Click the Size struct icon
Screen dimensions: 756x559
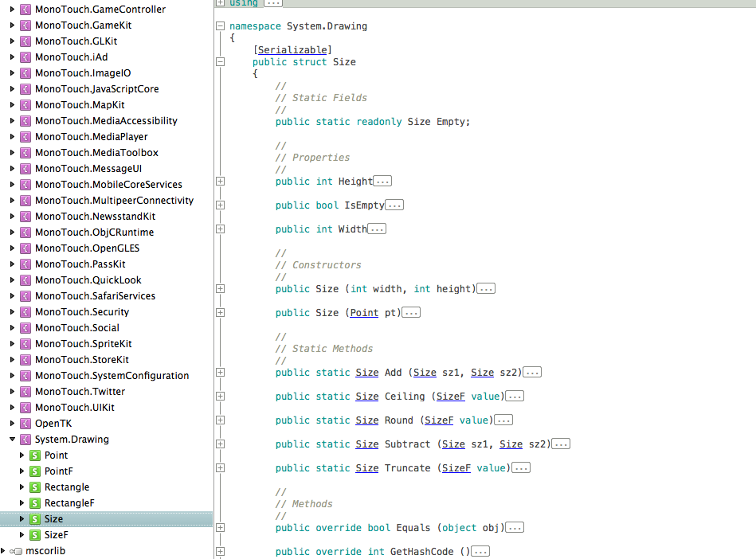[35, 518]
